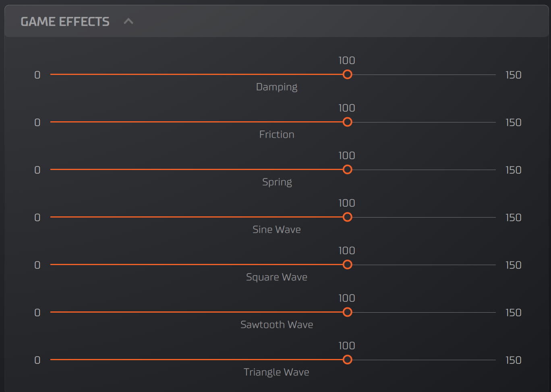Click the 100 value above Damping slider

click(346, 61)
